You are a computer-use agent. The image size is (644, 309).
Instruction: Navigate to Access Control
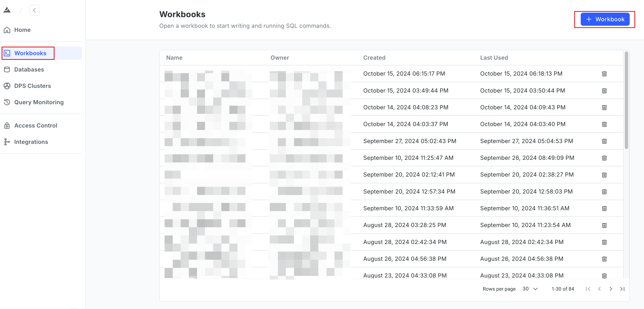click(36, 125)
